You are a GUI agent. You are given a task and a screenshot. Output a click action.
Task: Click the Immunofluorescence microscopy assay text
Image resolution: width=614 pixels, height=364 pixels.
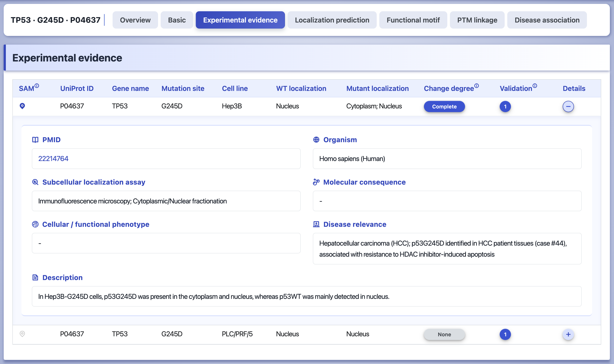pyautogui.click(x=132, y=201)
